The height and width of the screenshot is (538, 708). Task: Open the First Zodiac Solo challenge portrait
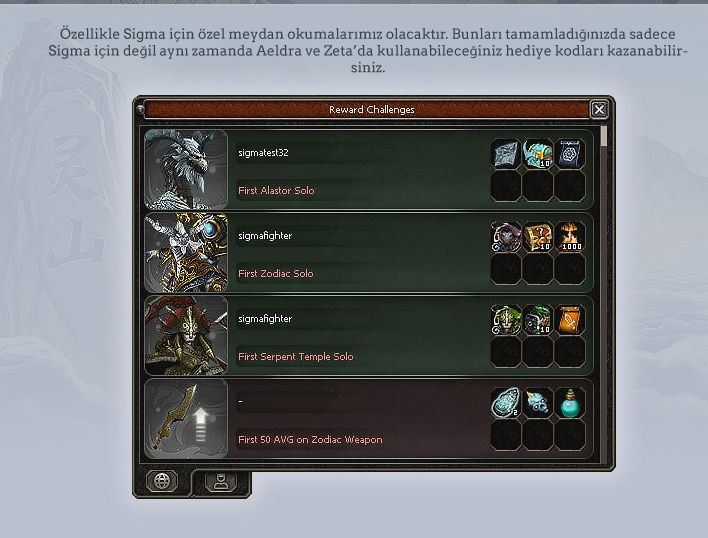[186, 252]
